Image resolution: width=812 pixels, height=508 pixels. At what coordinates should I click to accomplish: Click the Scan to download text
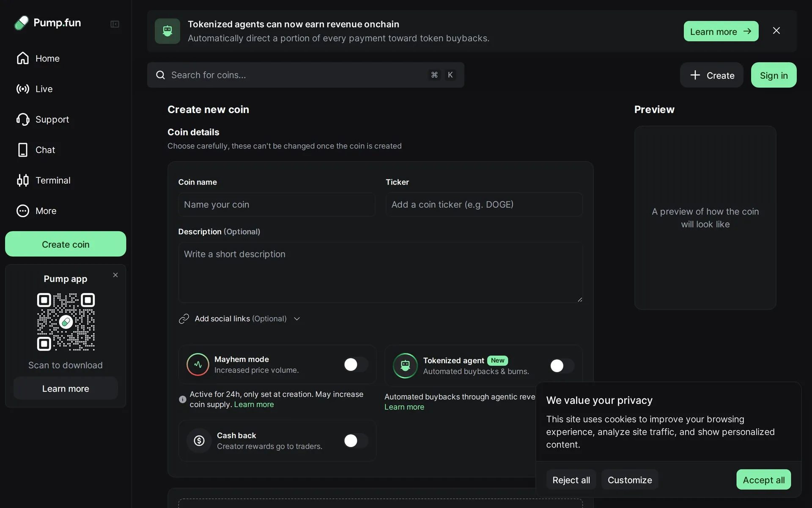66,365
